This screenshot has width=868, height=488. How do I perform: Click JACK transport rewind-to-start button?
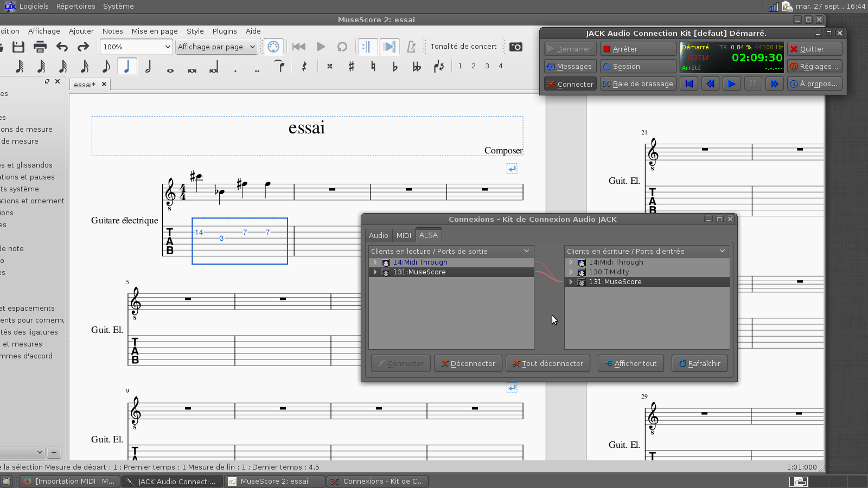pyautogui.click(x=689, y=84)
